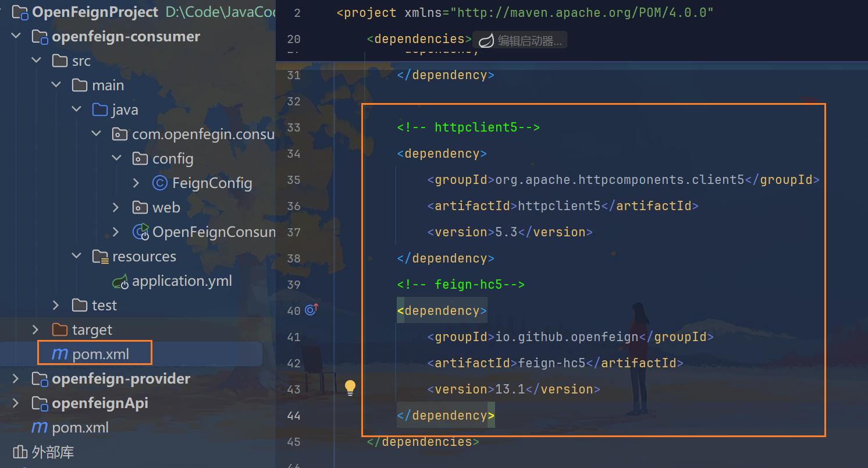
Task: Select the openfeign-provider module
Action: click(x=121, y=379)
